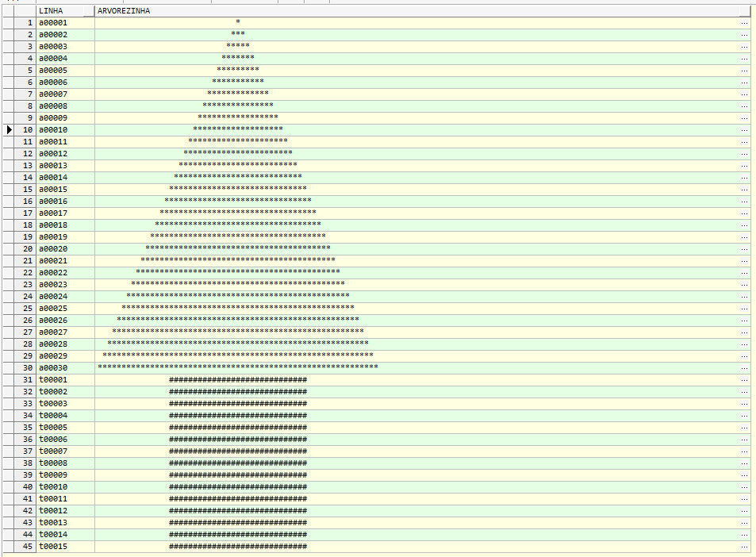Viewport: 756px width, 557px height.
Task: Open the ellipsis editor button for row 1
Action: pyautogui.click(x=743, y=23)
